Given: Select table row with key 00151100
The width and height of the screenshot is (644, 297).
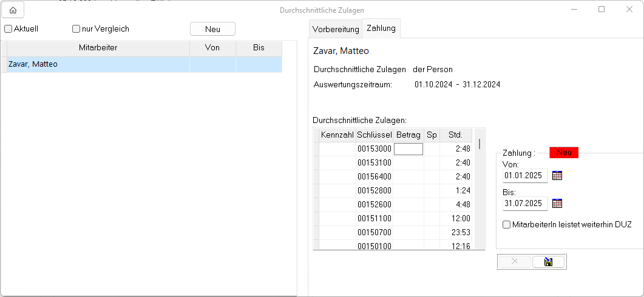Looking at the screenshot, I should click(374, 219).
